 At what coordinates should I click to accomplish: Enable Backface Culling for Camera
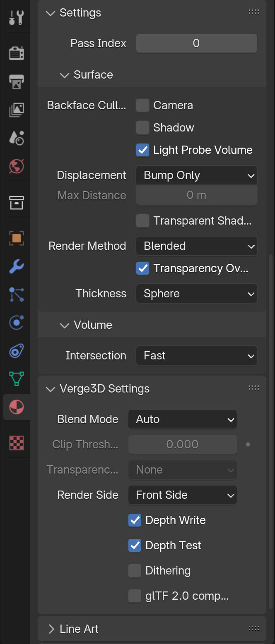coord(142,105)
